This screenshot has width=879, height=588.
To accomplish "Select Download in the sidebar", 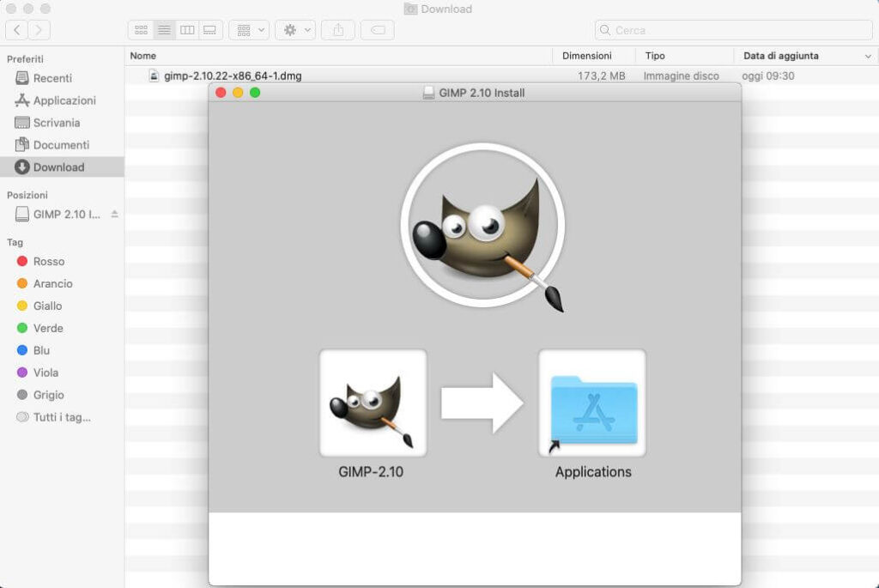I will (62, 167).
